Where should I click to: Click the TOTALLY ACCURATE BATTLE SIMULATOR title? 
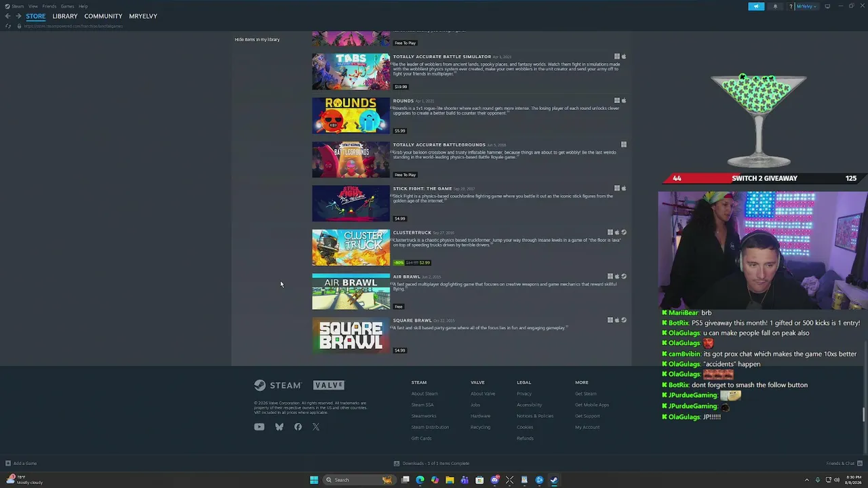click(441, 57)
